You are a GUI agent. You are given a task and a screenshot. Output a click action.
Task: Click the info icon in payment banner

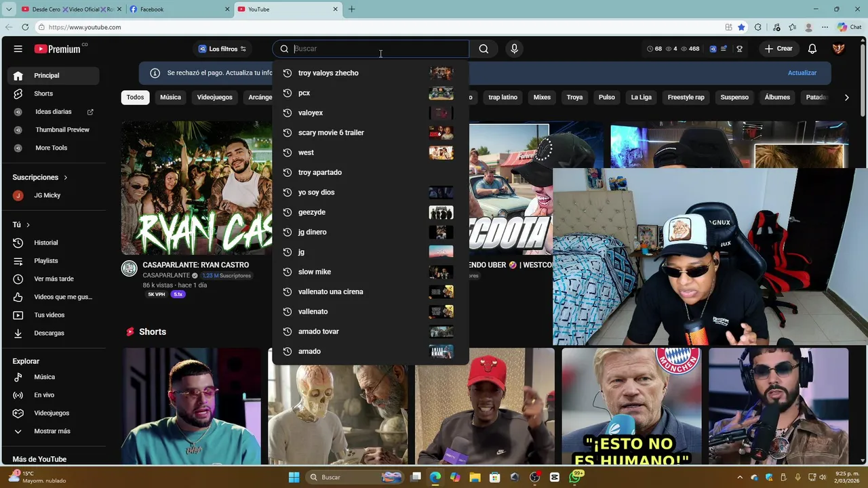(x=155, y=73)
